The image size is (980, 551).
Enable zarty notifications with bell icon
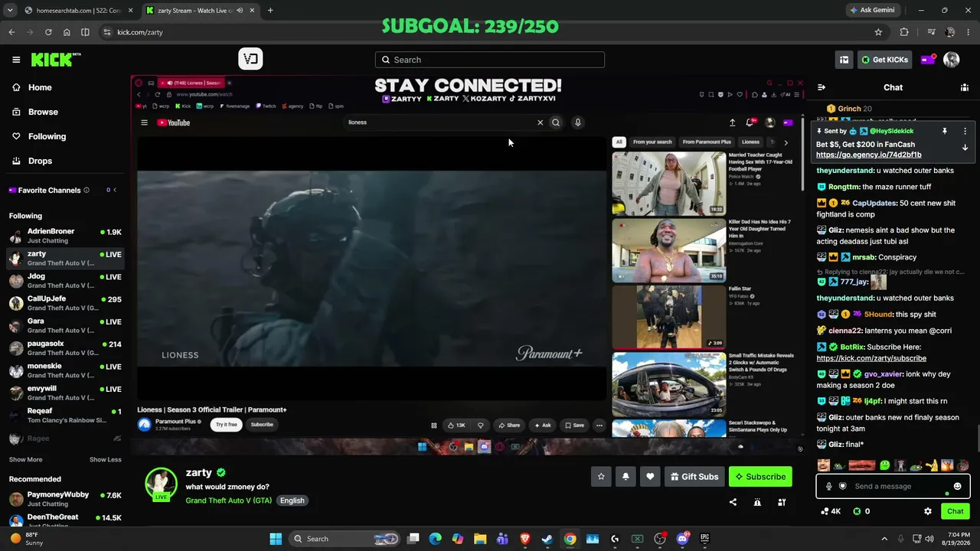click(x=626, y=477)
